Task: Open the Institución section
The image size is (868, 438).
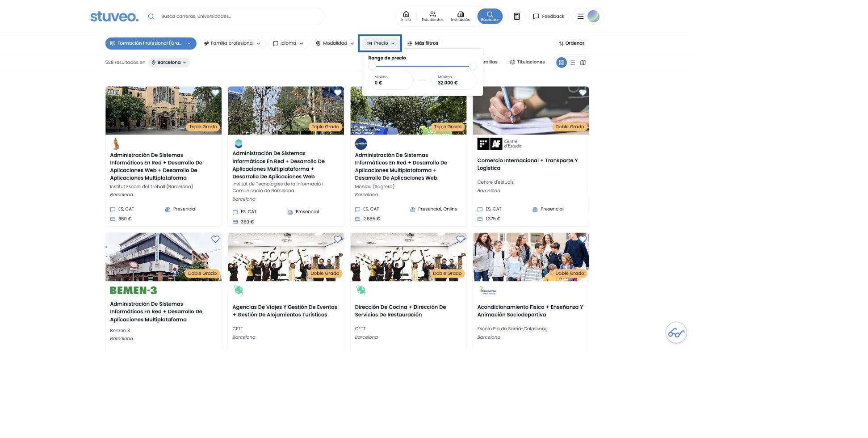Action: click(460, 16)
